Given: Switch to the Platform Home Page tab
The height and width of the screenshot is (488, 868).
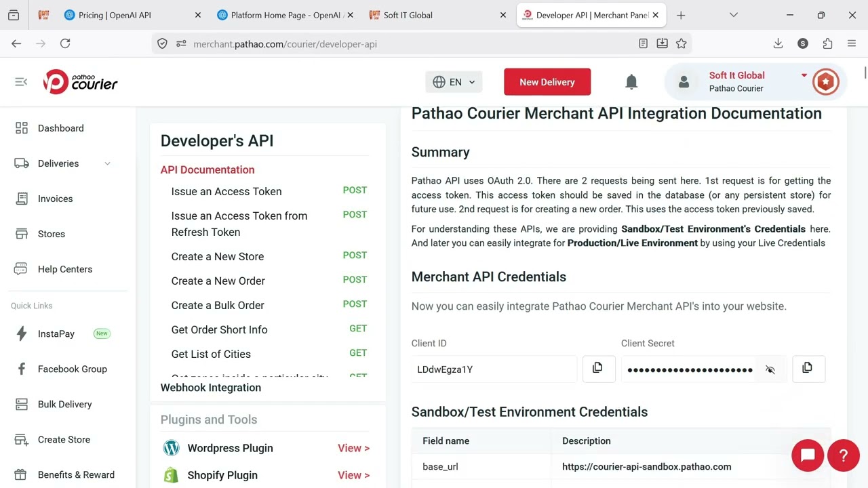Looking at the screenshot, I should tap(287, 15).
